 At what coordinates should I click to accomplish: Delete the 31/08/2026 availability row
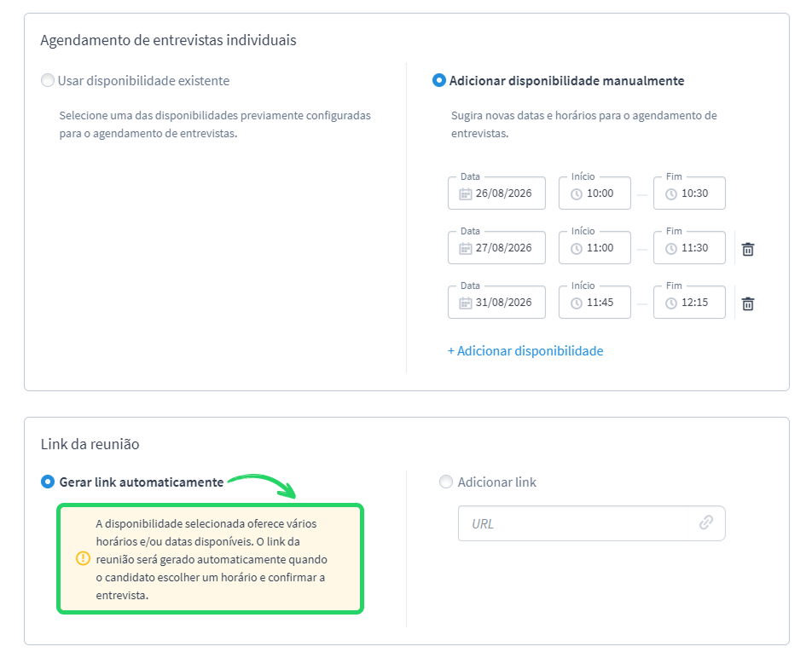(x=748, y=303)
